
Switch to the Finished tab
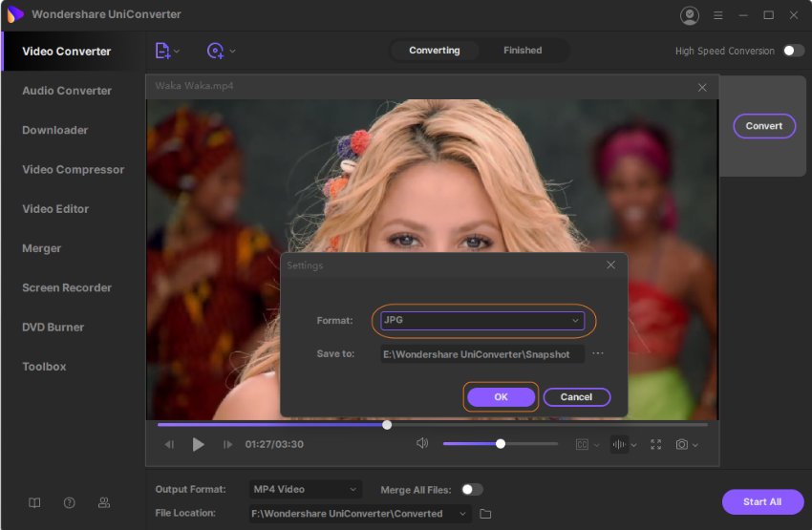pos(523,51)
